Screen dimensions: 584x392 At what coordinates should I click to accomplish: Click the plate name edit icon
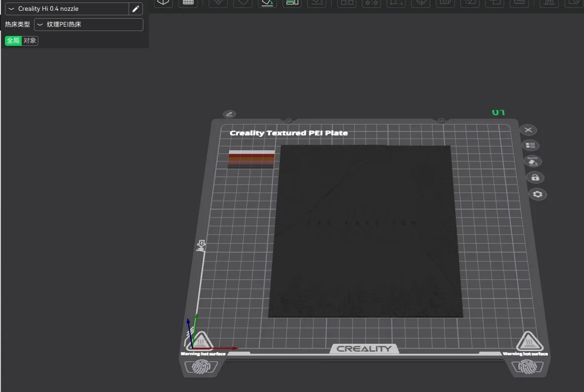coord(230,114)
